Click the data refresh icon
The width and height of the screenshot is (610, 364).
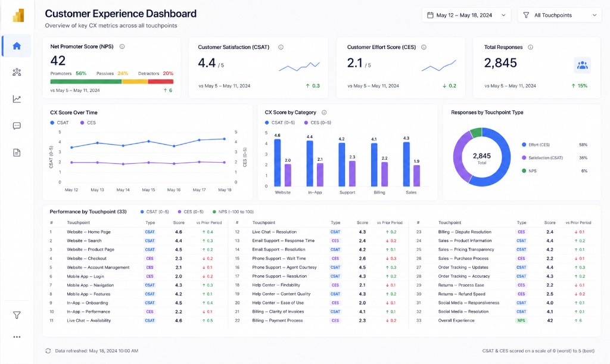pyautogui.click(x=48, y=351)
